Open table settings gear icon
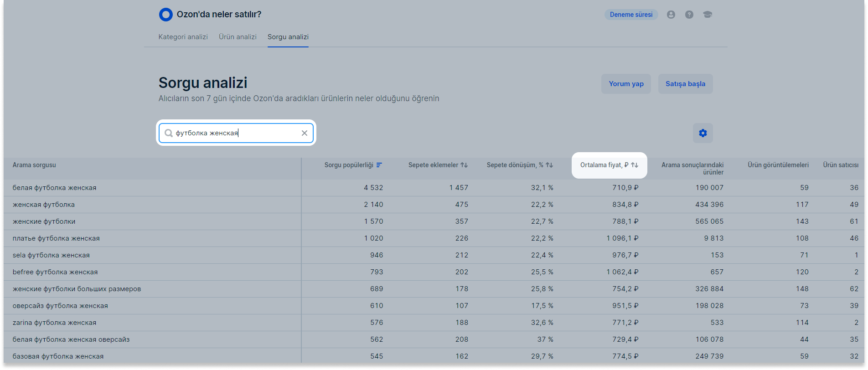The width and height of the screenshot is (868, 370). (x=703, y=133)
